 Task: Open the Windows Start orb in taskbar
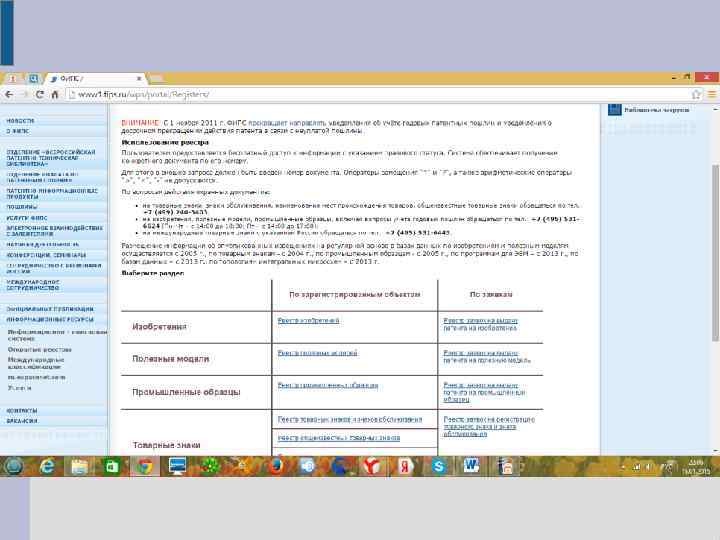[13, 467]
